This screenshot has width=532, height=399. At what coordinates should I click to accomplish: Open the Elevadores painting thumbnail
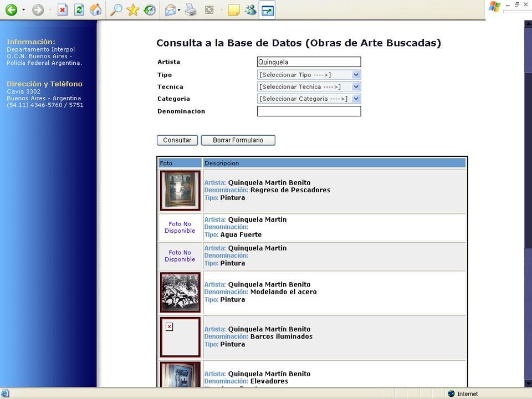(x=180, y=374)
